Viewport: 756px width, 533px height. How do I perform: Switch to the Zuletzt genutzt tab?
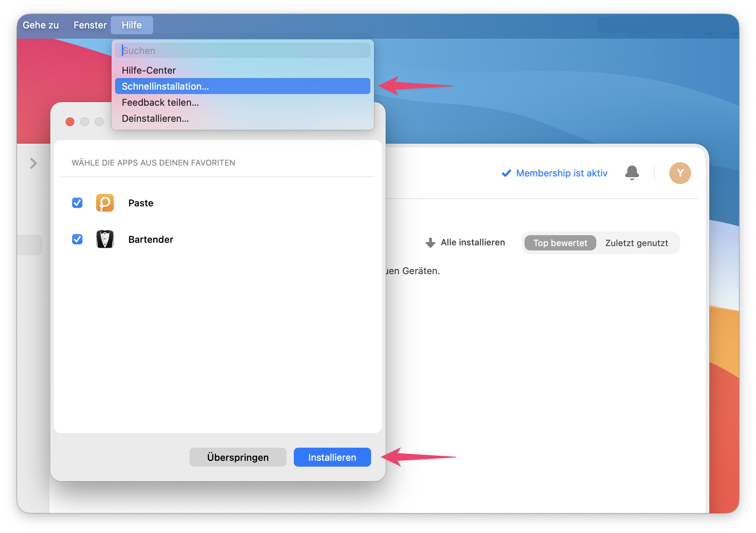pos(636,243)
